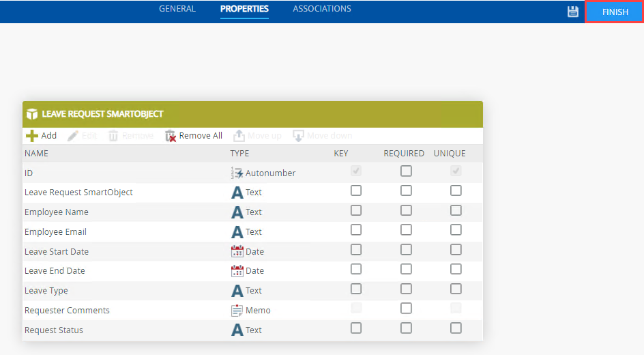Tick Required for Request Status
644x355 pixels.
coord(406,328)
